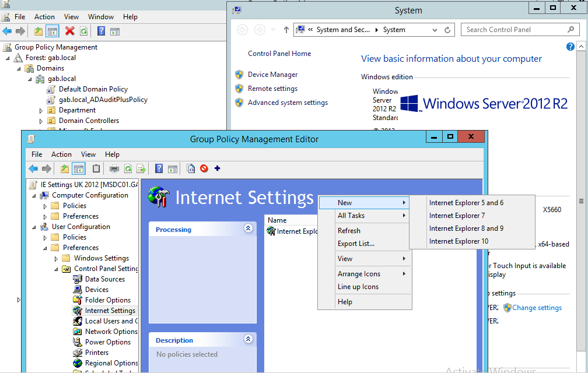Screen dimensions: 588x373
Task: Open Advanced system settings link
Action: click(x=288, y=103)
